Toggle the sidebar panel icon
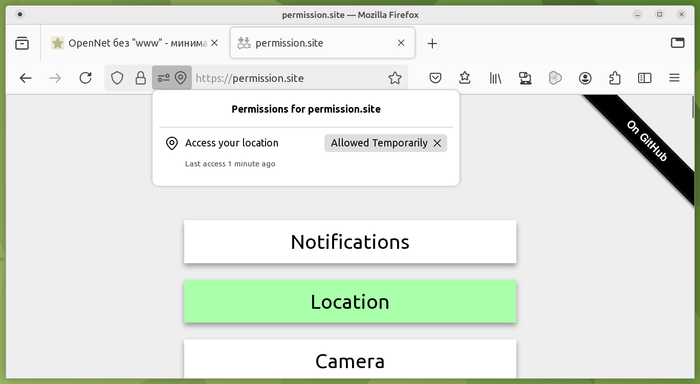This screenshot has width=700, height=384. [644, 78]
